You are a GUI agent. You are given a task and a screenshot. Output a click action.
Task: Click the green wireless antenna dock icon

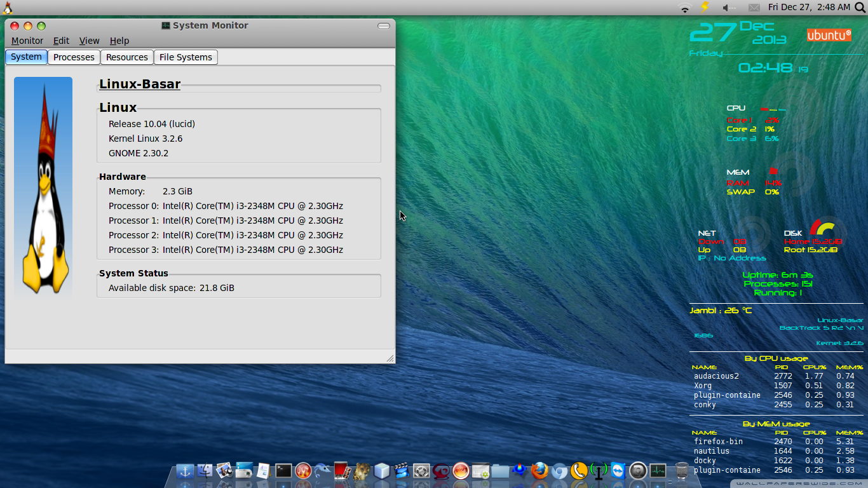599,471
